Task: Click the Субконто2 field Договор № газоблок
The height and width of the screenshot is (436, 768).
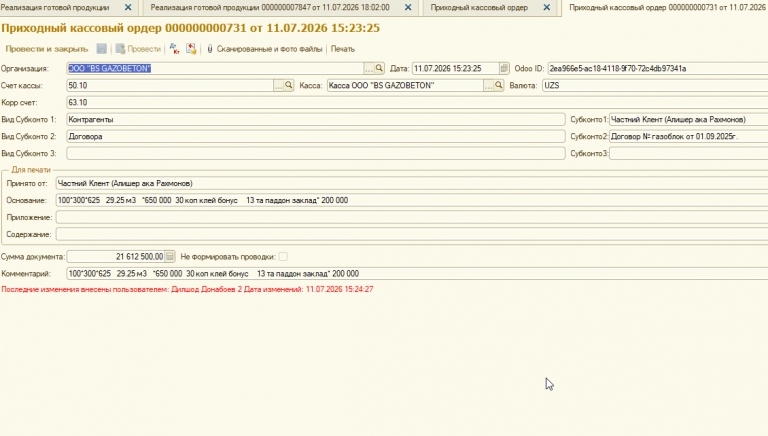Action: click(689, 136)
